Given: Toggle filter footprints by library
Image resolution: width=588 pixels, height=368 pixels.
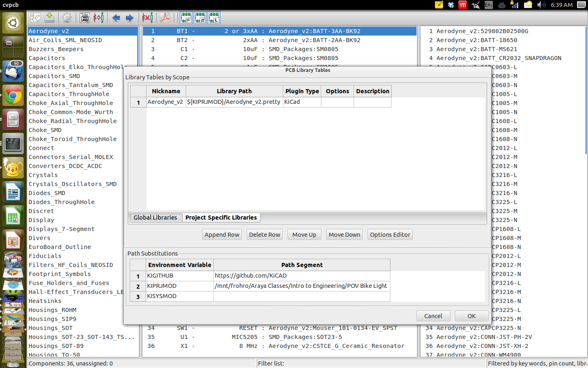Looking at the screenshot, I should coord(214,18).
